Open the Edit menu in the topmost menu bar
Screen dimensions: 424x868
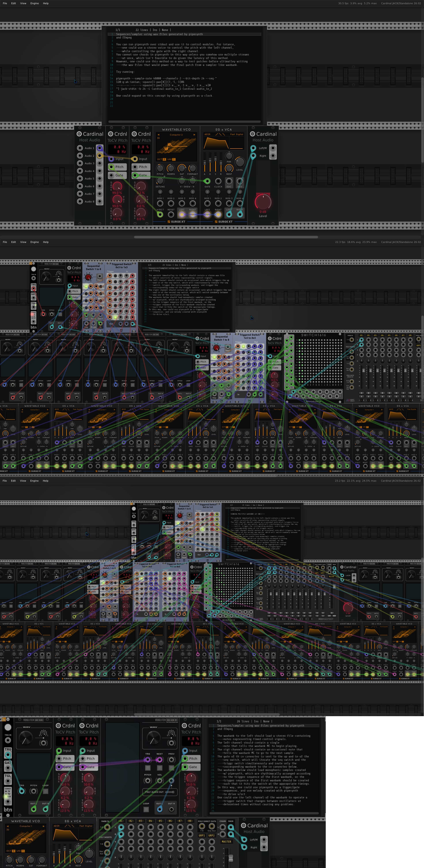tap(13, 3)
